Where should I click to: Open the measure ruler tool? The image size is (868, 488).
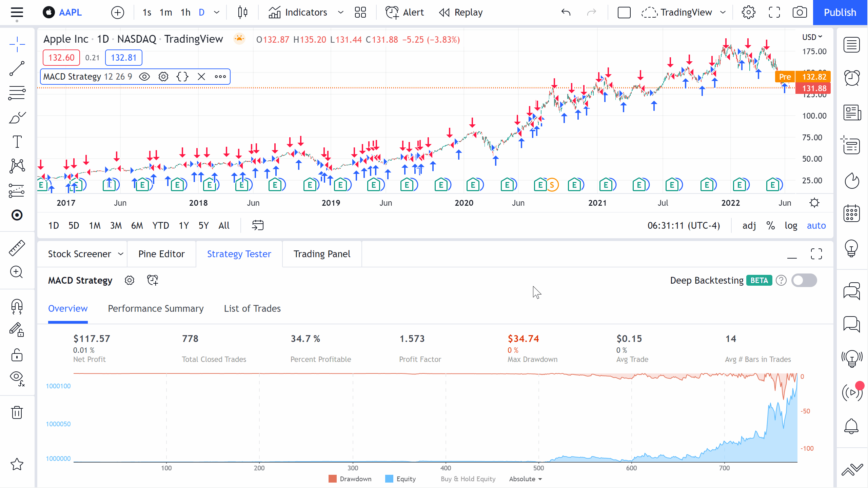click(x=17, y=248)
